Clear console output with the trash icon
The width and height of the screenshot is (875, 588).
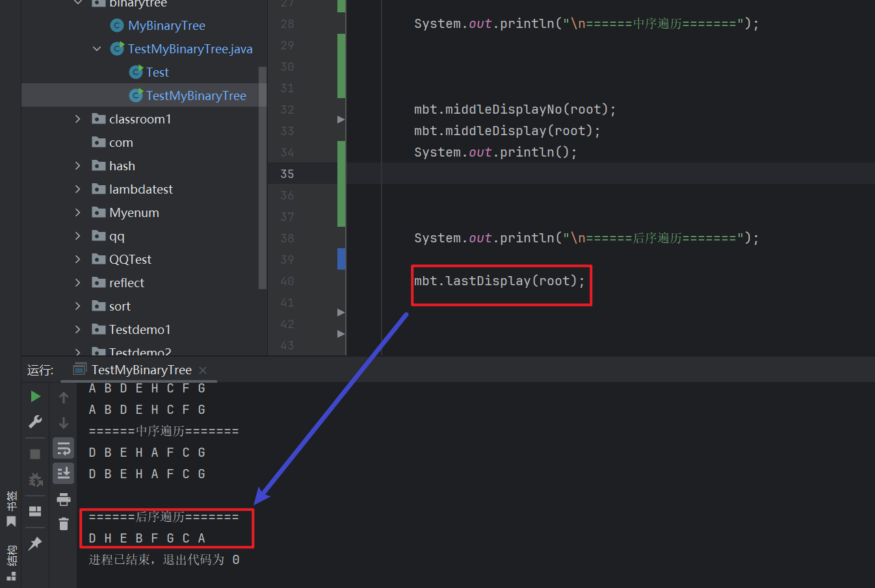click(64, 524)
